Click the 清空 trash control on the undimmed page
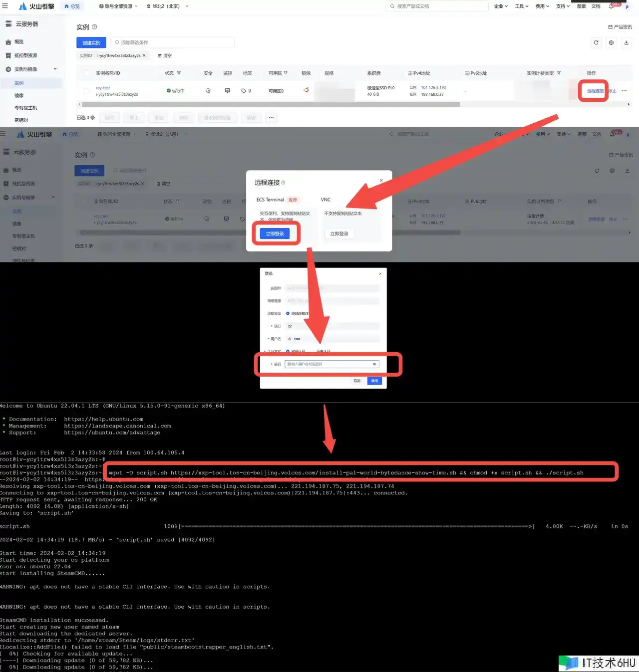The width and height of the screenshot is (639, 672). (165, 55)
